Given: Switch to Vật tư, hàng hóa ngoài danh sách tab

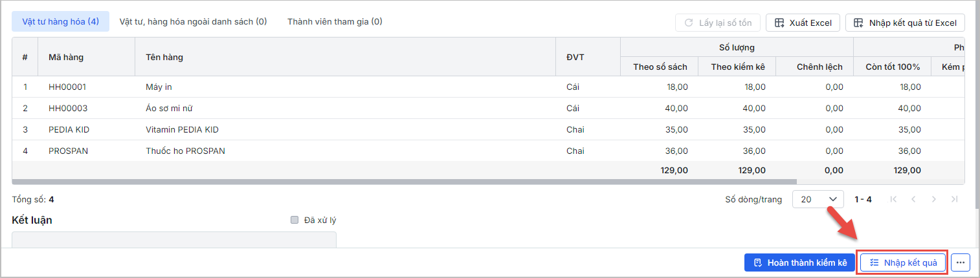Looking at the screenshot, I should tap(193, 21).
